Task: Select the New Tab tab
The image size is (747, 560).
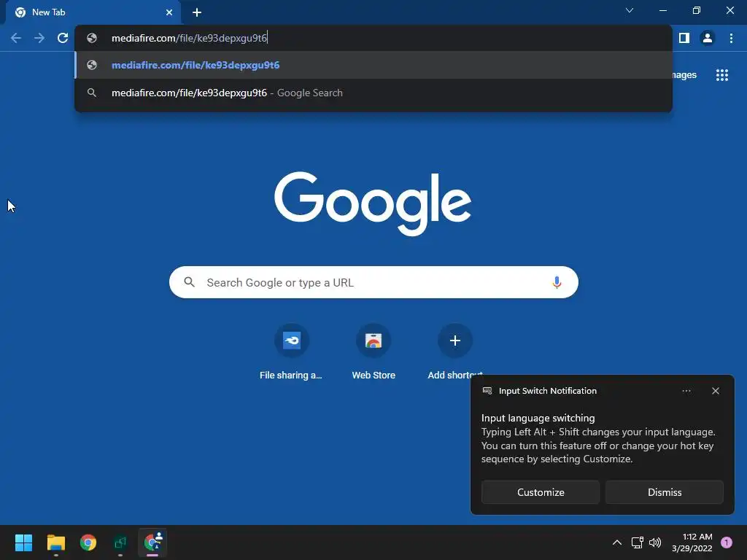Action: (x=93, y=12)
